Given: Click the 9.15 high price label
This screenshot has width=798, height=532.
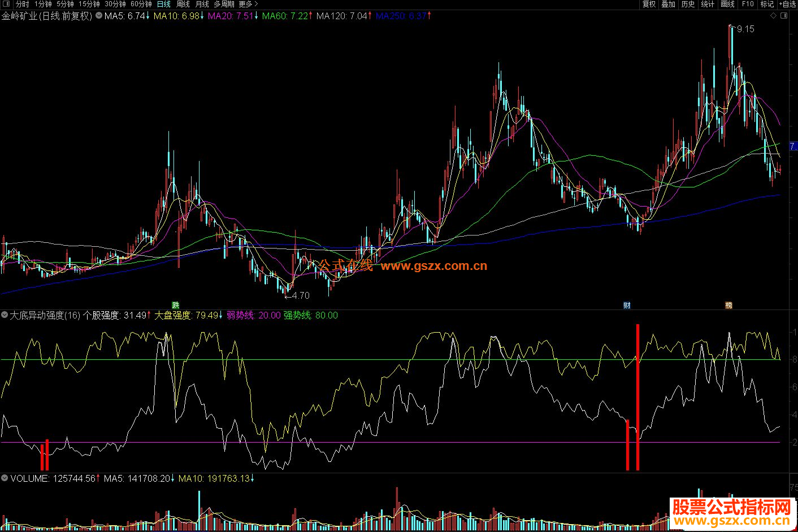Looking at the screenshot, I should 745,29.
